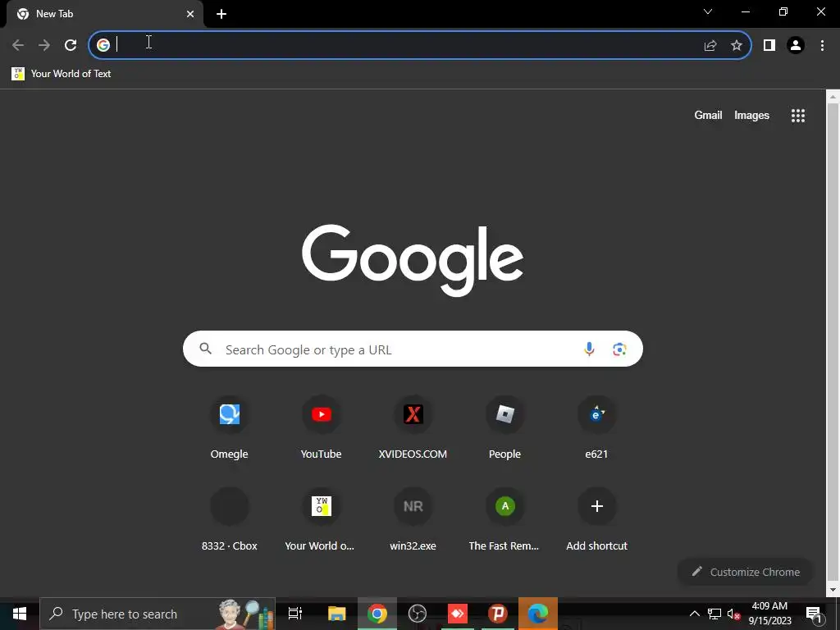
Task: Open the side panel icon
Action: pyautogui.click(x=769, y=46)
